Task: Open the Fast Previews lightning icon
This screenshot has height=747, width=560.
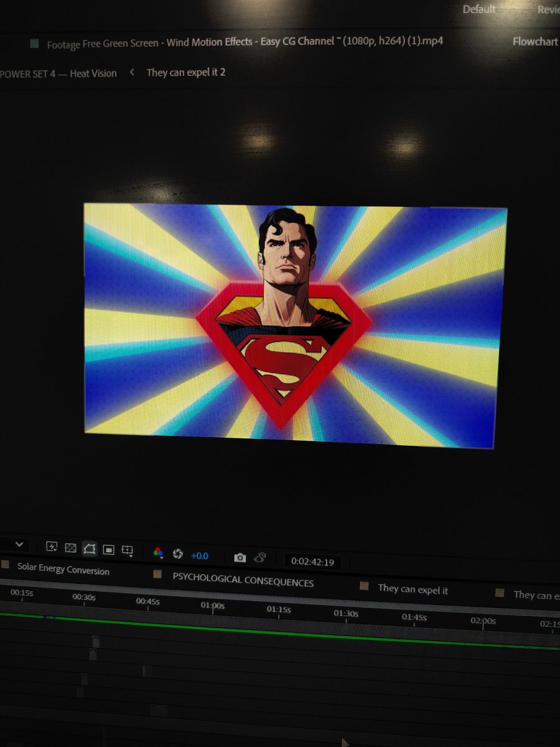Action: [x=52, y=547]
